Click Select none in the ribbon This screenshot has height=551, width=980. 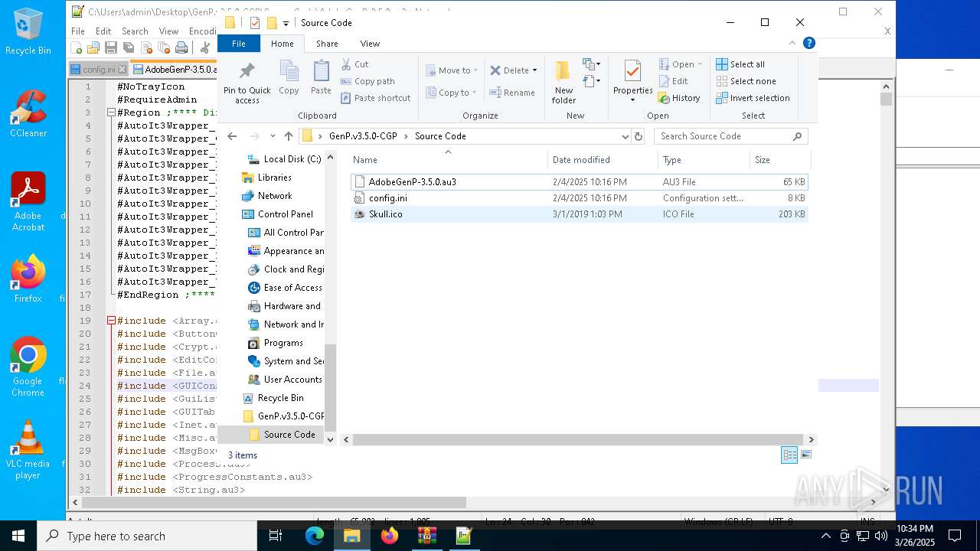[x=746, y=81]
